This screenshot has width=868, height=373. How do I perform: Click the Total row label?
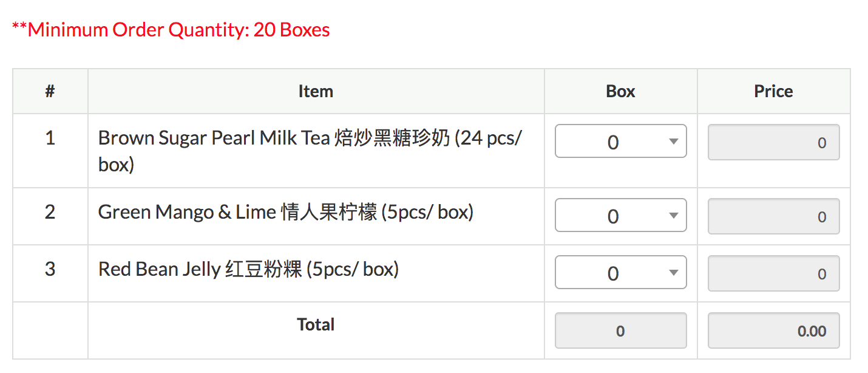pos(316,324)
